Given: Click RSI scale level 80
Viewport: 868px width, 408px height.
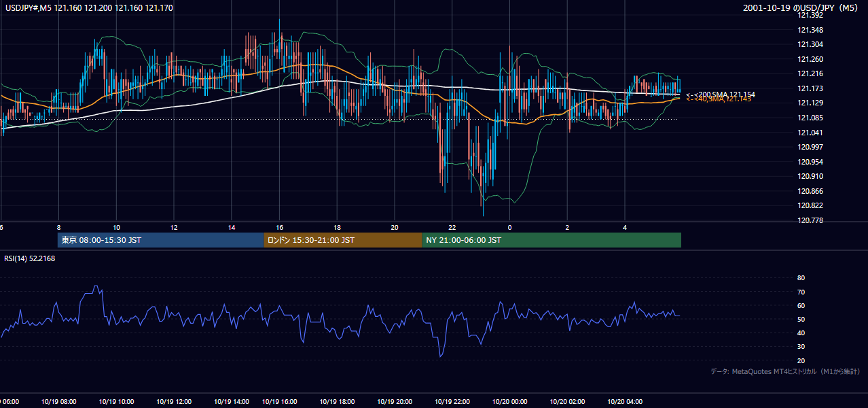Looking at the screenshot, I should pyautogui.click(x=801, y=278).
